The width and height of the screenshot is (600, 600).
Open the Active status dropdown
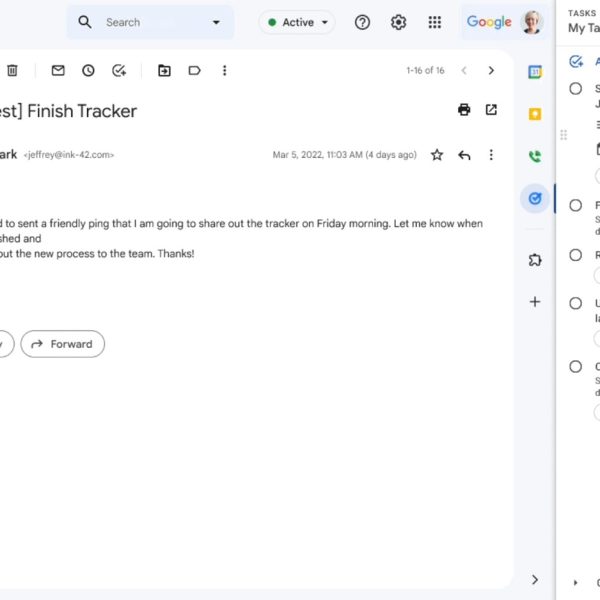pyautogui.click(x=296, y=22)
